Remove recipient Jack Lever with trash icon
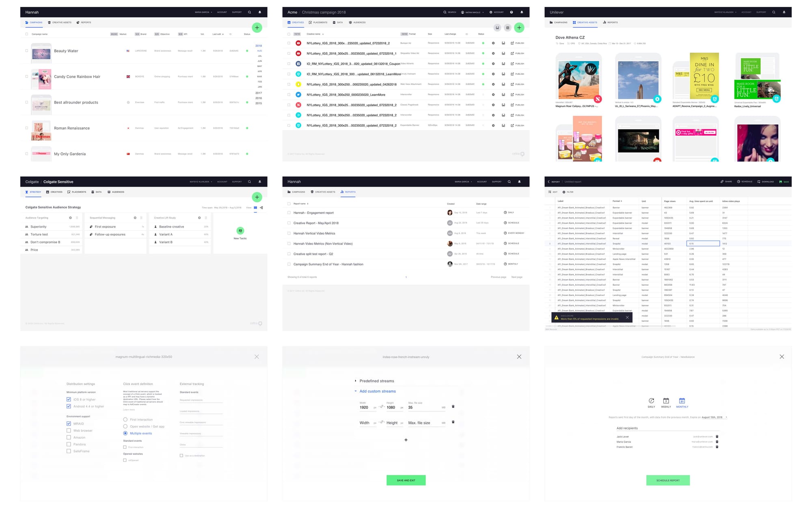 (x=717, y=436)
